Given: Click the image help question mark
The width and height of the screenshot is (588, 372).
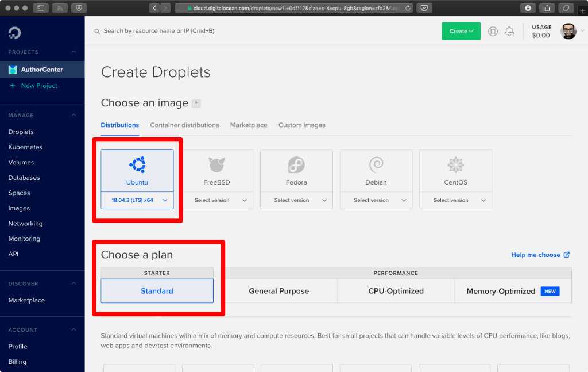Looking at the screenshot, I should (196, 103).
